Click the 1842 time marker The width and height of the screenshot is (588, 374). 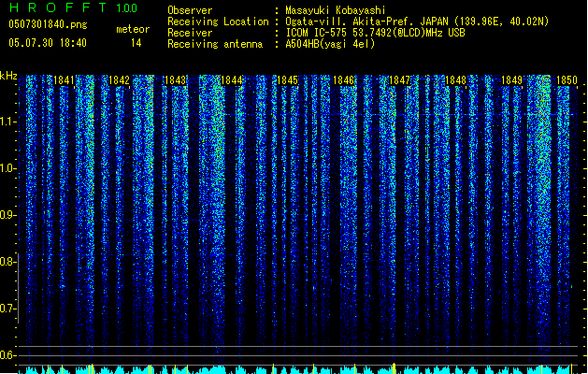(x=119, y=80)
